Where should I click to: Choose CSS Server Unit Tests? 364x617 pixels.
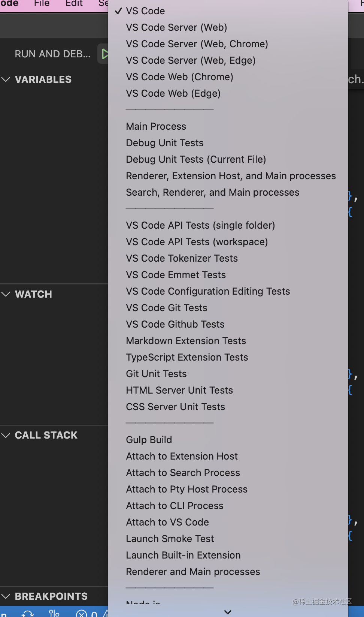coord(228,407)
